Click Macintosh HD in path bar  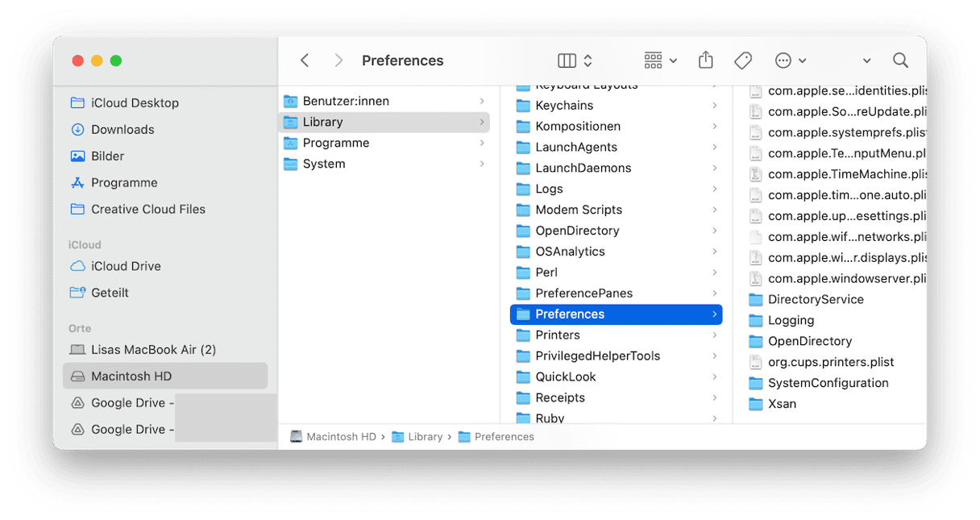(x=334, y=437)
